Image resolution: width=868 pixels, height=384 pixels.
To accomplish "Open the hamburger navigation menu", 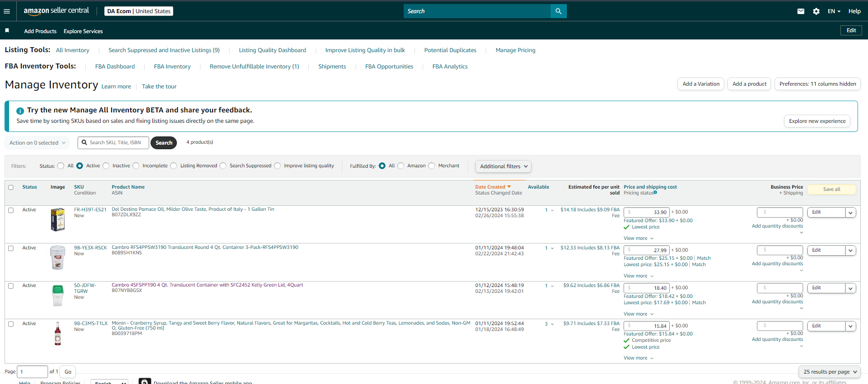I will [x=7, y=11].
